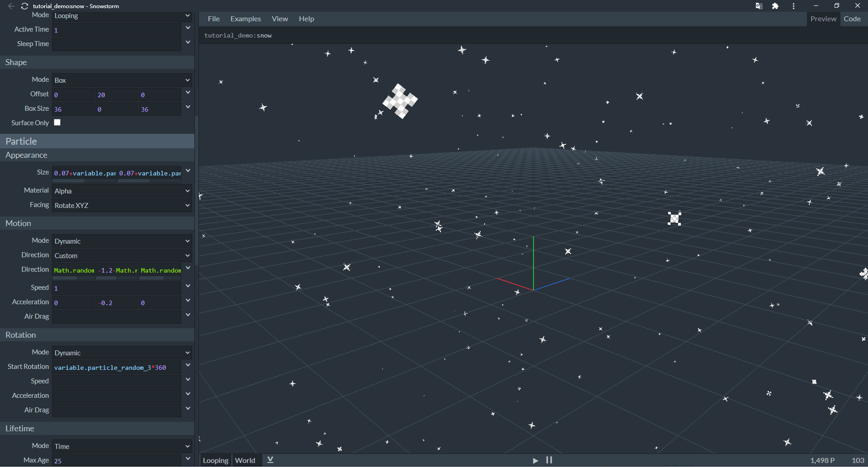Open the Google Translate extension icon
This screenshot has width=868, height=467.
coord(759,6)
